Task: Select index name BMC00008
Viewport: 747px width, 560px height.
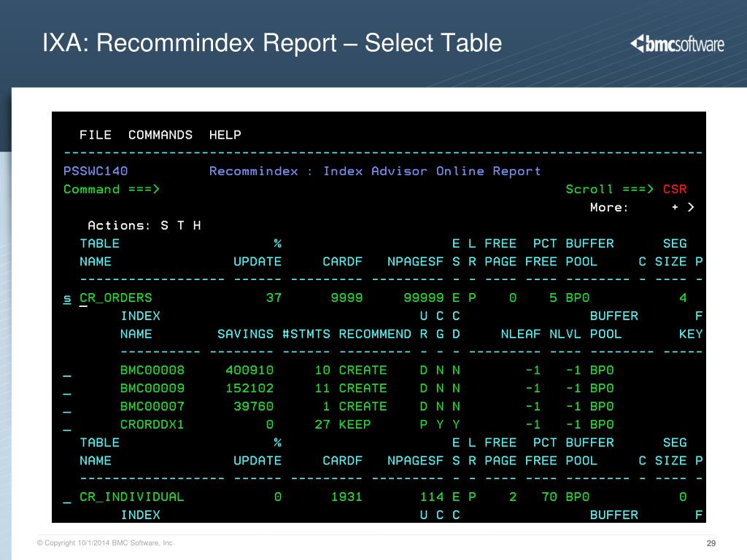Action: click(x=152, y=370)
